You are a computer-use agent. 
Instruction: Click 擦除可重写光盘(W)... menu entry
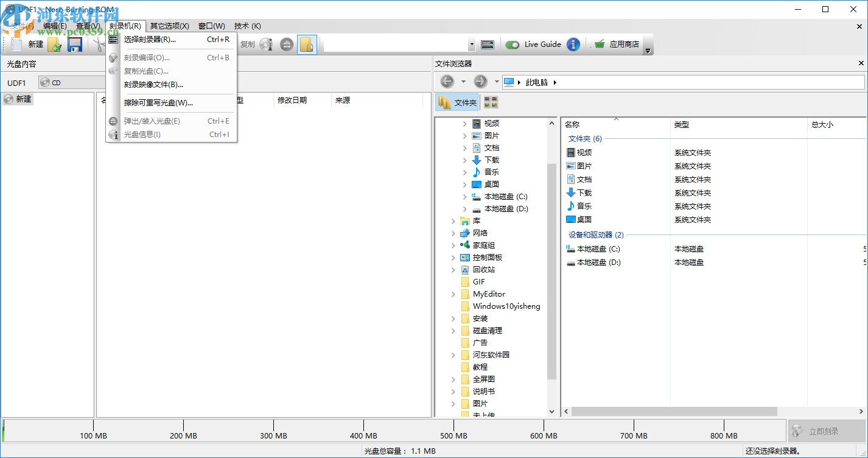coord(171,103)
